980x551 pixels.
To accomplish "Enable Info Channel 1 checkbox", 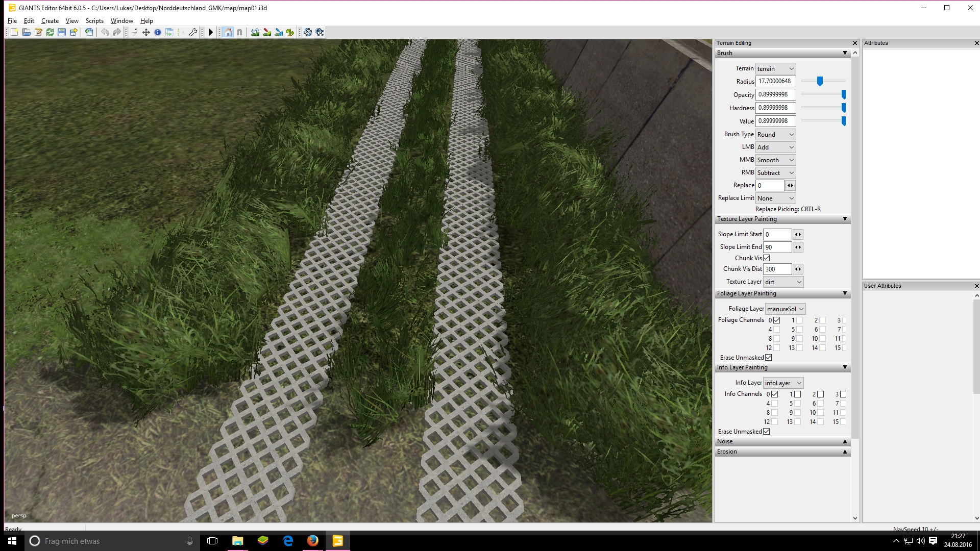I will [x=797, y=394].
